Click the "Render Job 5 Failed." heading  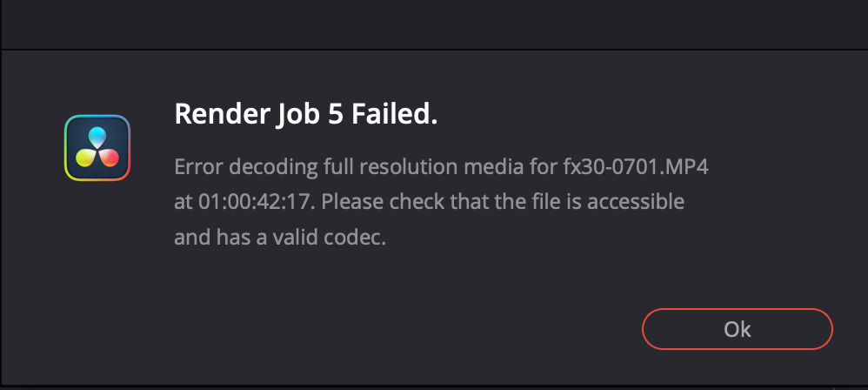[x=306, y=114]
